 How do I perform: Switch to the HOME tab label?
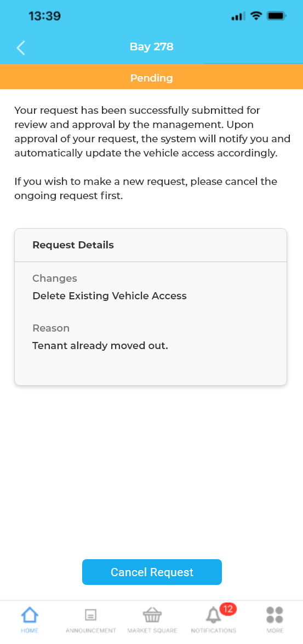click(x=30, y=630)
